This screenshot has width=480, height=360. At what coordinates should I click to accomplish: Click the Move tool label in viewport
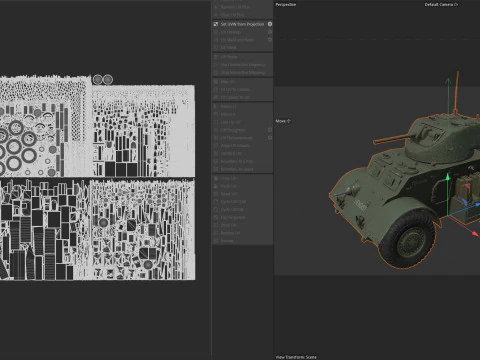[x=283, y=121]
